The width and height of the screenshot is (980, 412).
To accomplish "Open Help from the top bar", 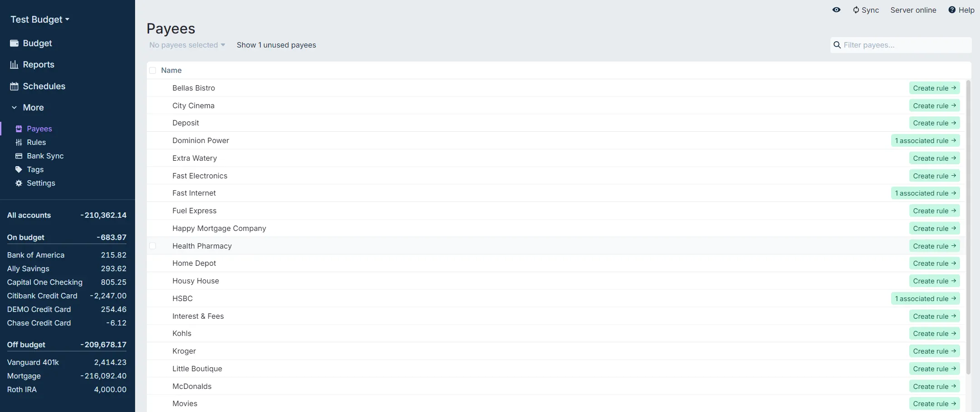I will click(x=961, y=10).
